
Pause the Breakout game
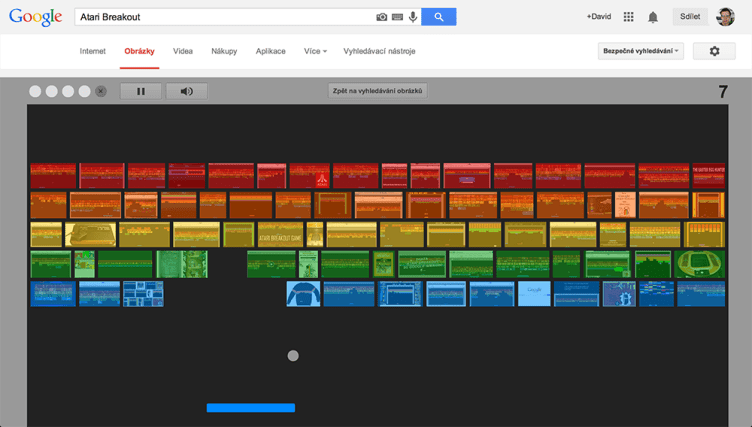click(x=141, y=91)
